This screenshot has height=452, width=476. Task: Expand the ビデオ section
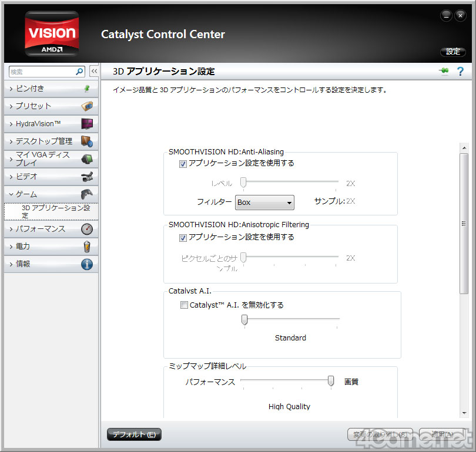(51, 177)
